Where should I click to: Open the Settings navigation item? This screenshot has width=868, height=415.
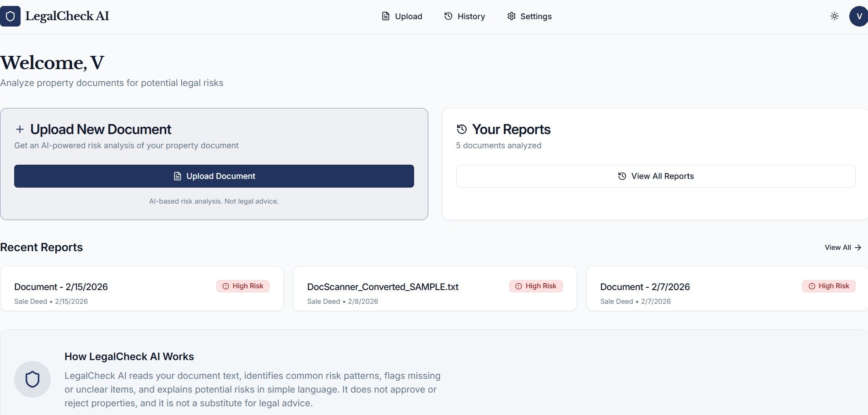pos(529,16)
